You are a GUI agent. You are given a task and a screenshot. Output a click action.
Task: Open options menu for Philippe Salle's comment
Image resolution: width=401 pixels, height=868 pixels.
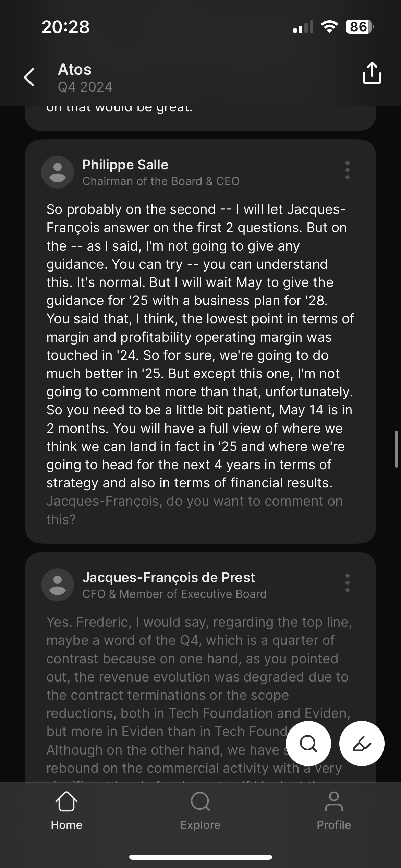(347, 170)
